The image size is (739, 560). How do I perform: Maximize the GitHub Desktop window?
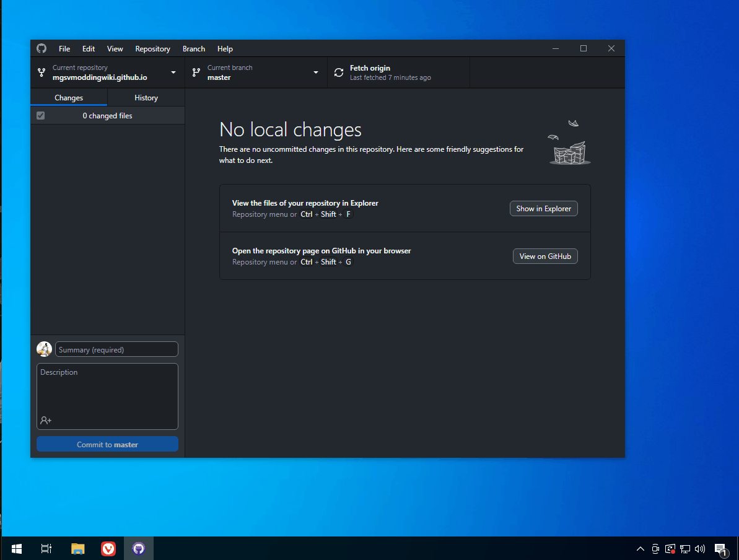tap(584, 48)
